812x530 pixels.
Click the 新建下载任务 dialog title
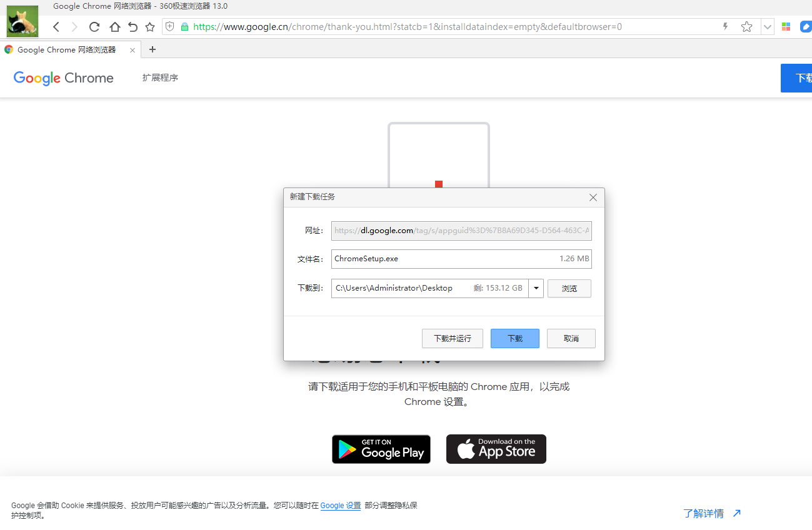[313, 197]
